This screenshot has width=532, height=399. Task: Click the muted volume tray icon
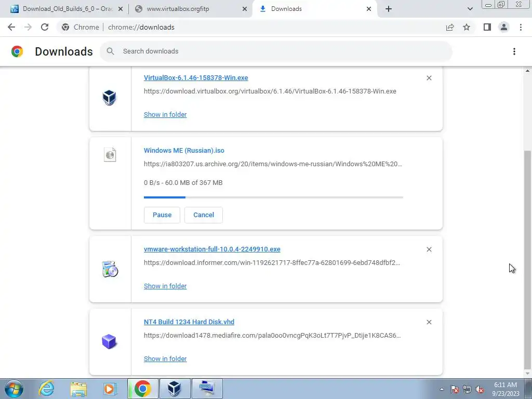pyautogui.click(x=480, y=389)
